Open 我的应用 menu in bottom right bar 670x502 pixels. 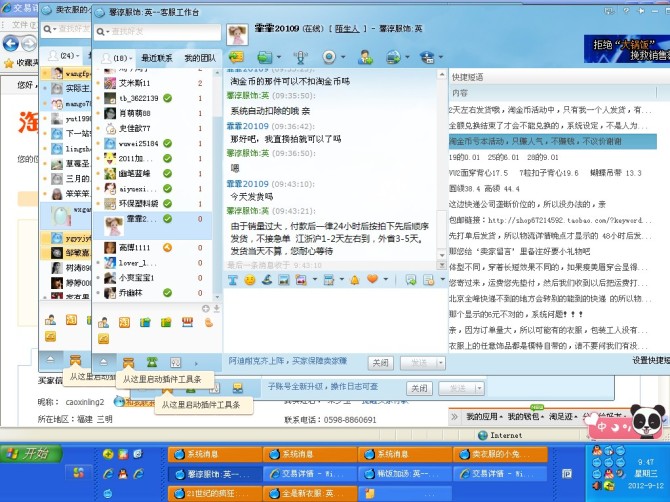tap(483, 416)
